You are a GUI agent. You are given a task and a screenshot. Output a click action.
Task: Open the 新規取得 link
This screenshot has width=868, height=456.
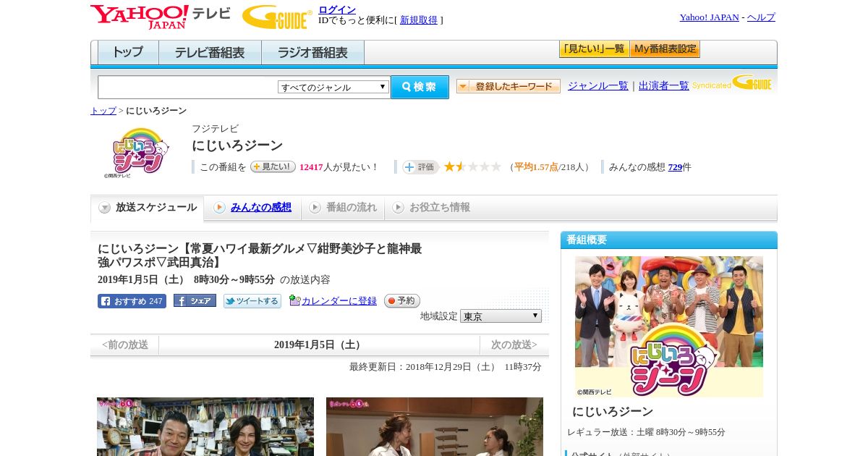tap(419, 20)
